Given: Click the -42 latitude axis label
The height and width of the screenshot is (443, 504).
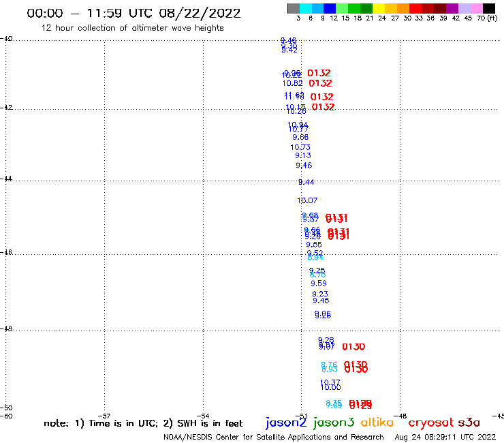Looking at the screenshot, I should (x=6, y=107).
